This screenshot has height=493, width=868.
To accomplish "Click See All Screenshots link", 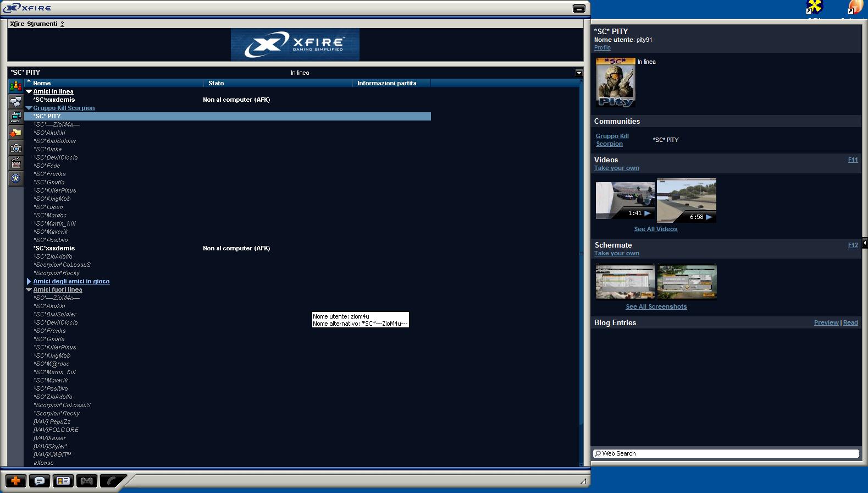I will point(656,306).
